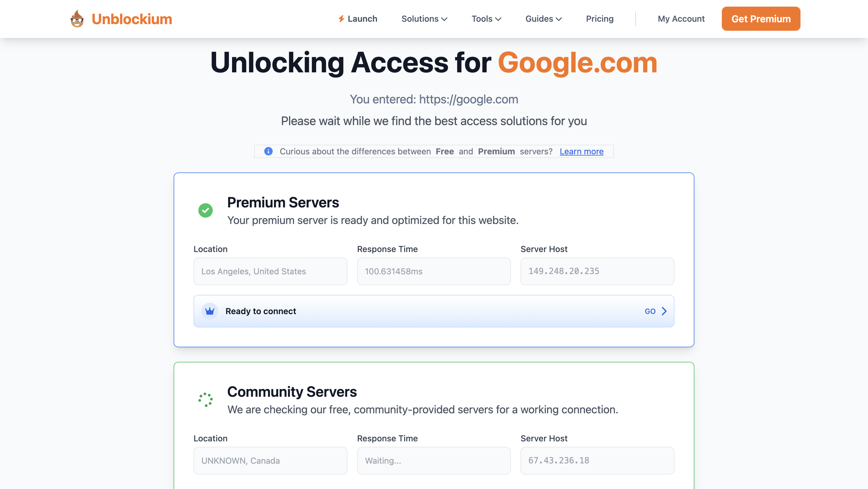This screenshot has height=489, width=868.
Task: Click the premium Response Time field
Action: (433, 271)
